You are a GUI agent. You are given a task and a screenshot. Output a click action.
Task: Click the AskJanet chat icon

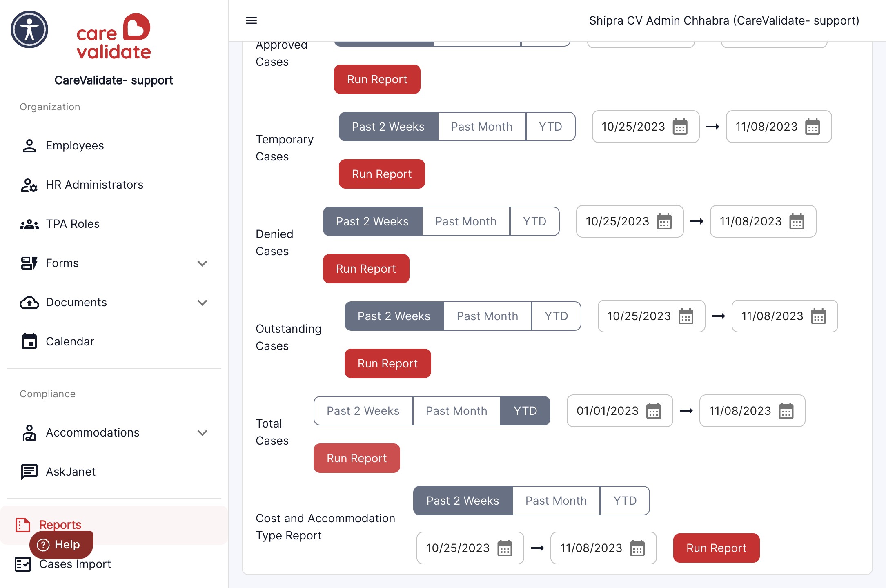[29, 472]
